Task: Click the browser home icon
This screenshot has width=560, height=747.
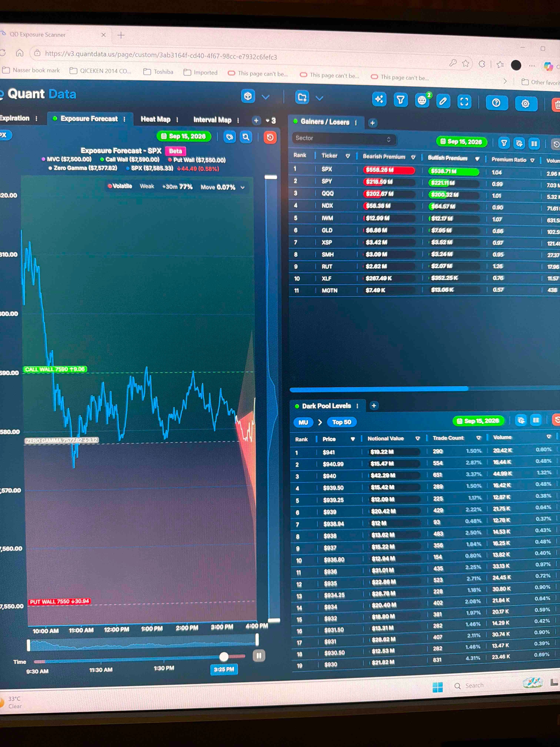Action: [x=20, y=53]
